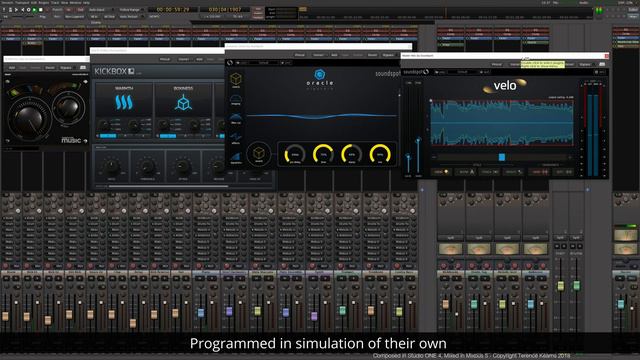Image resolution: width=640 pixels, height=360 pixels.
Task: Open the Window menu
Action: (x=75, y=2)
